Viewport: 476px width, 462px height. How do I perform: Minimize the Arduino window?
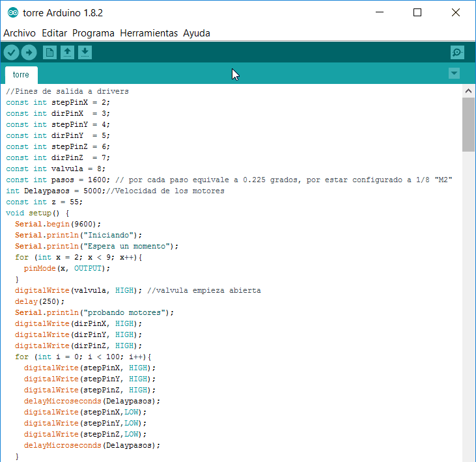380,12
